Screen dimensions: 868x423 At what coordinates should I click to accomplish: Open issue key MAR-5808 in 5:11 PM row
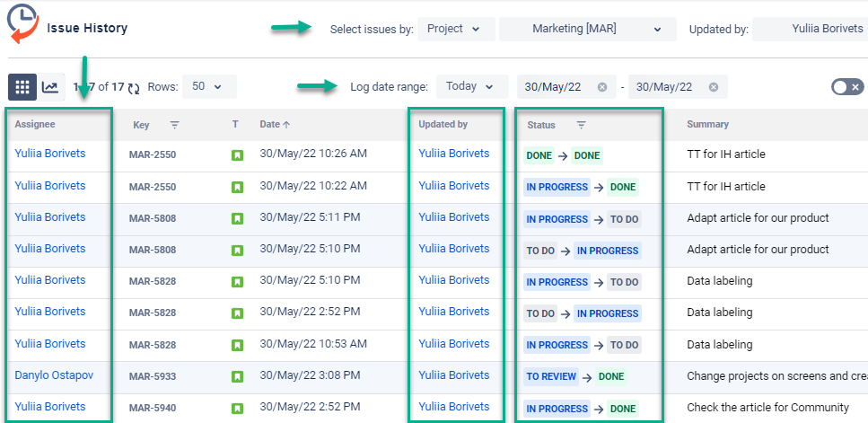point(153,219)
